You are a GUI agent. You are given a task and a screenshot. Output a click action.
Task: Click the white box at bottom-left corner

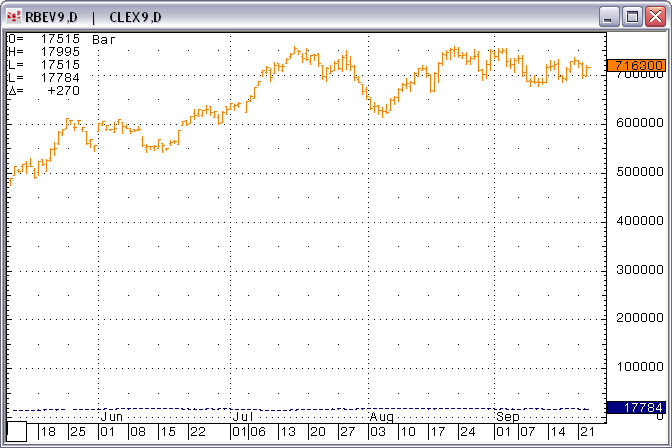point(18,432)
